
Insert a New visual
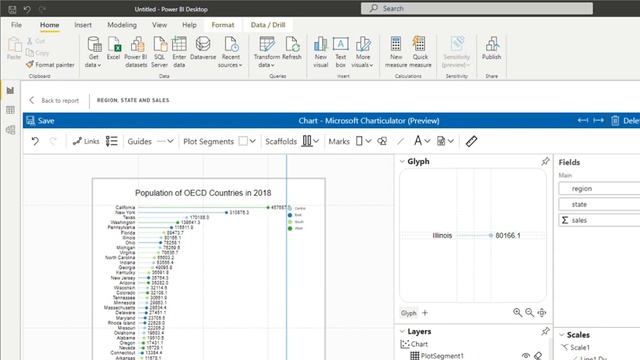coord(321,52)
